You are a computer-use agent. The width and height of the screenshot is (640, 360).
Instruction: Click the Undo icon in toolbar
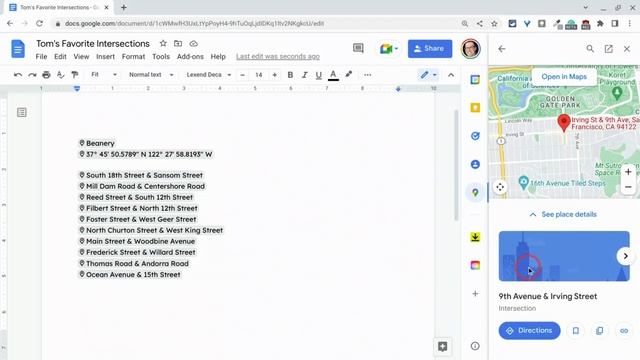pos(18,75)
